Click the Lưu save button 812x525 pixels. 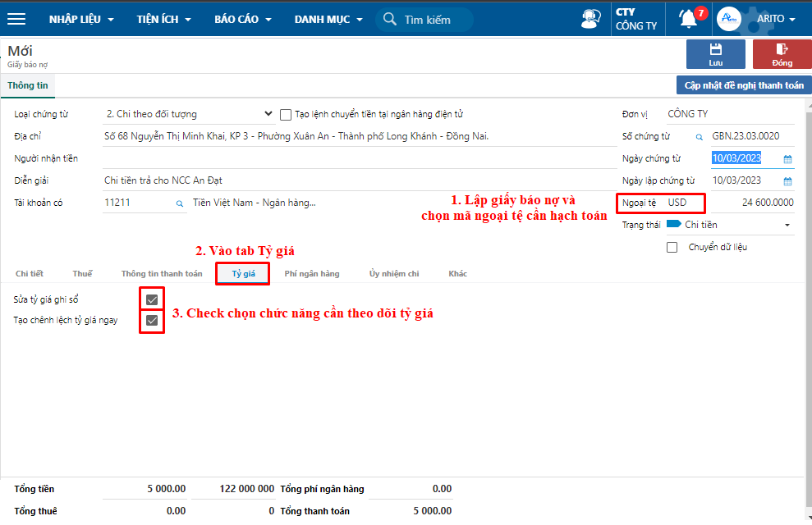tap(715, 54)
